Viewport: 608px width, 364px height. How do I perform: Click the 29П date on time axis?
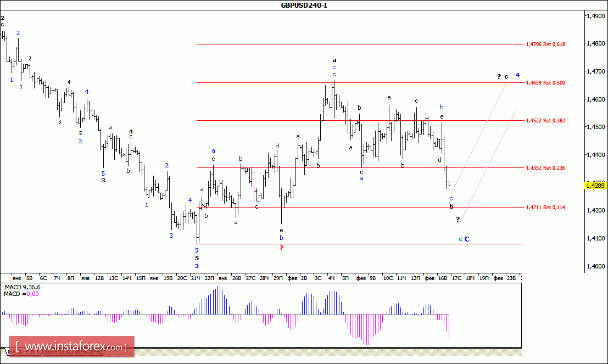click(277, 278)
